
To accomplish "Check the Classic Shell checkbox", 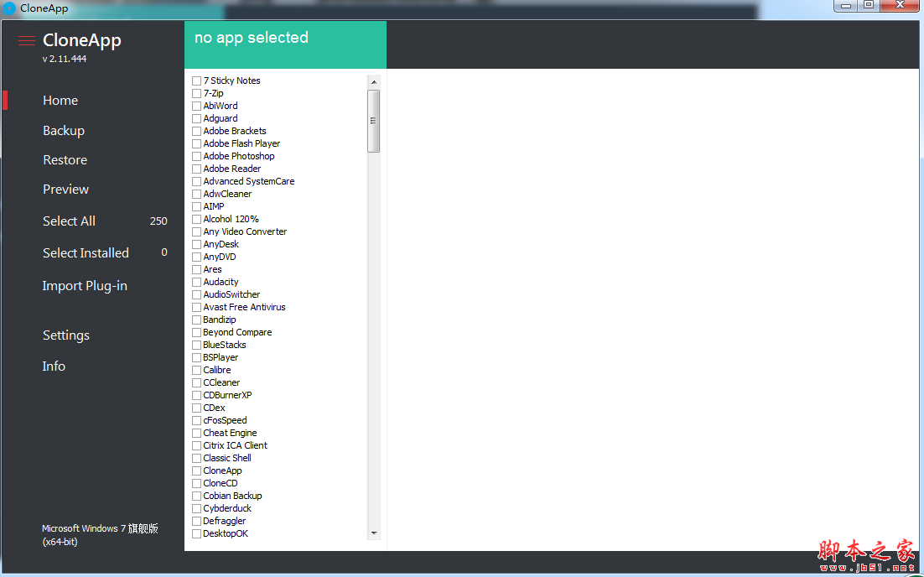I will tap(197, 458).
